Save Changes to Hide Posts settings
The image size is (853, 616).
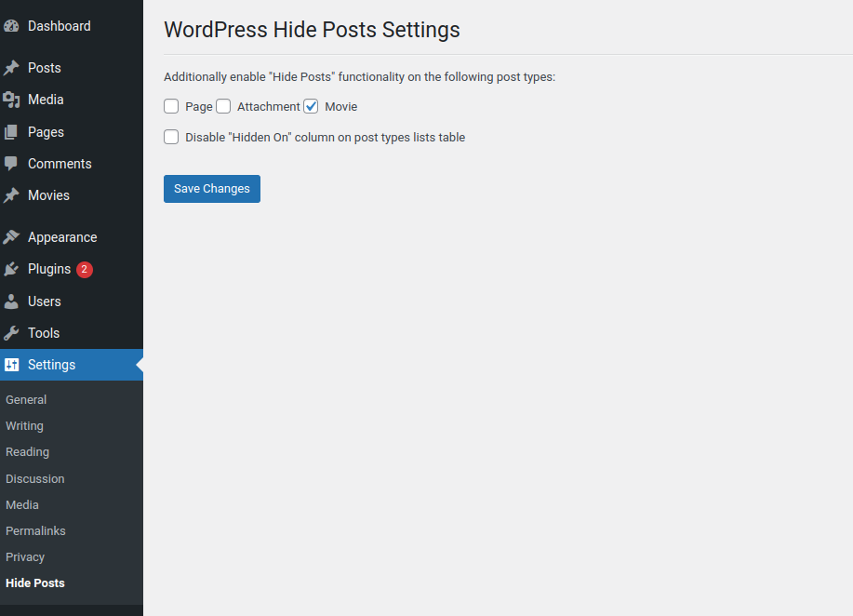point(212,189)
